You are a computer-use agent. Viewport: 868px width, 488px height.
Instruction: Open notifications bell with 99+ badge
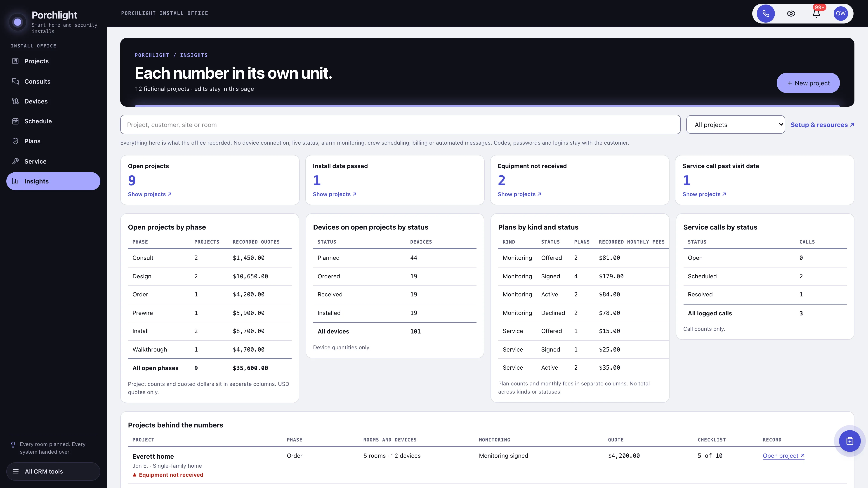(x=816, y=14)
